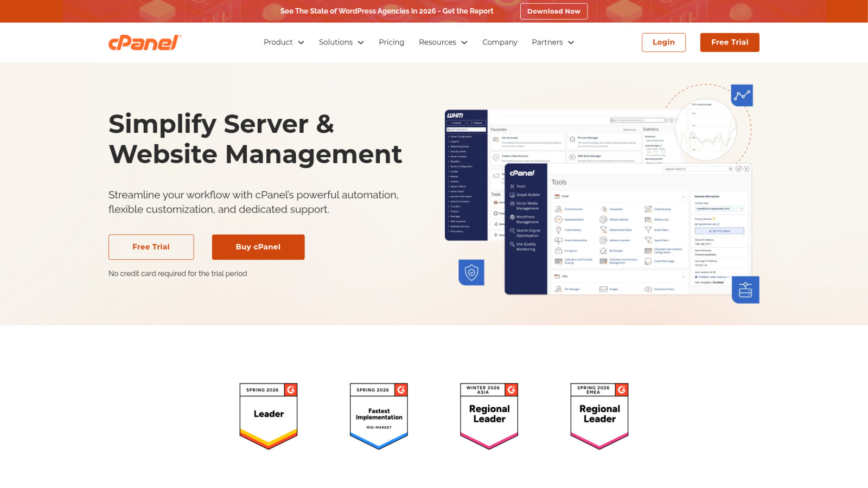
Task: Open the Company page
Action: [500, 42]
